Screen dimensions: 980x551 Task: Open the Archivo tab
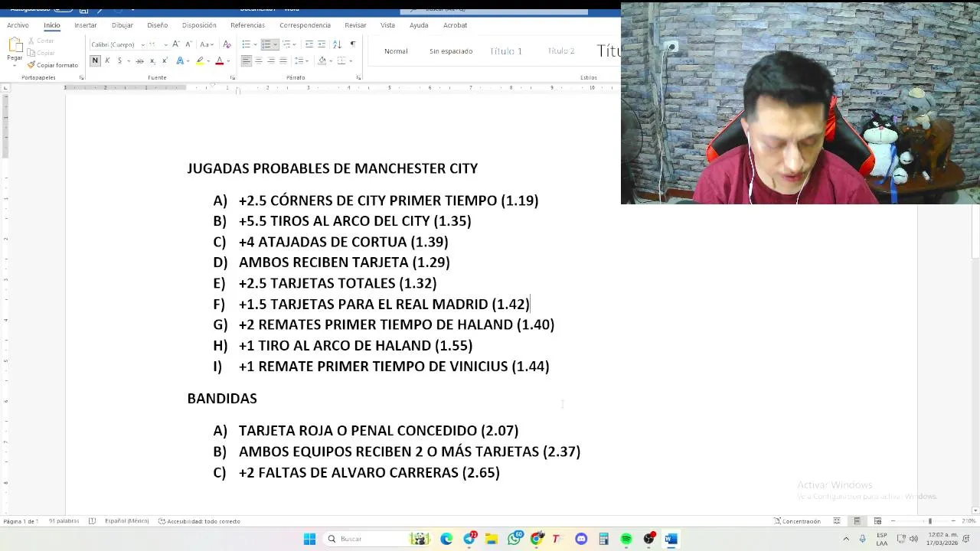click(x=18, y=25)
